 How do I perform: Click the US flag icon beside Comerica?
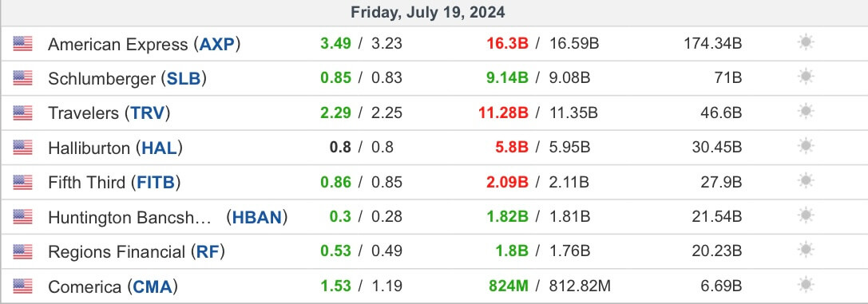22,286
